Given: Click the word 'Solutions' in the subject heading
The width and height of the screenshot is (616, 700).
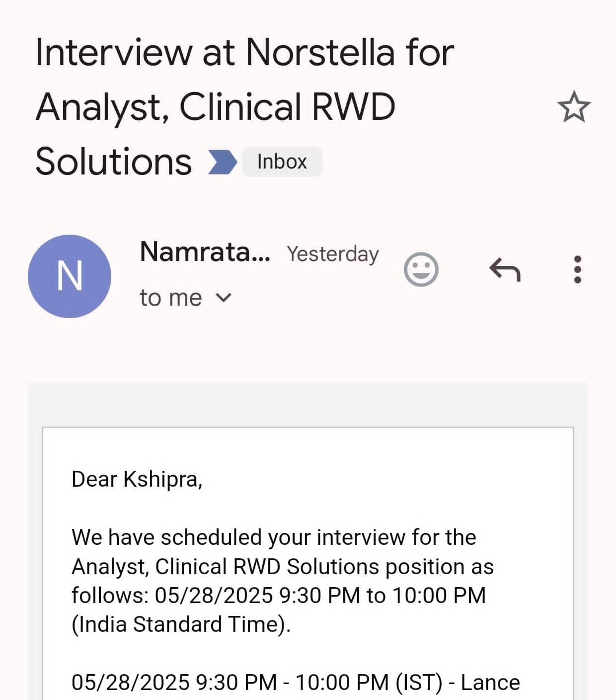Looking at the screenshot, I should click(x=113, y=162).
